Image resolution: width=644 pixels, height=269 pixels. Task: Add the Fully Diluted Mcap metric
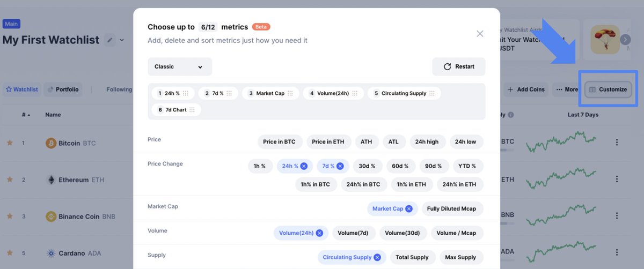(x=452, y=209)
